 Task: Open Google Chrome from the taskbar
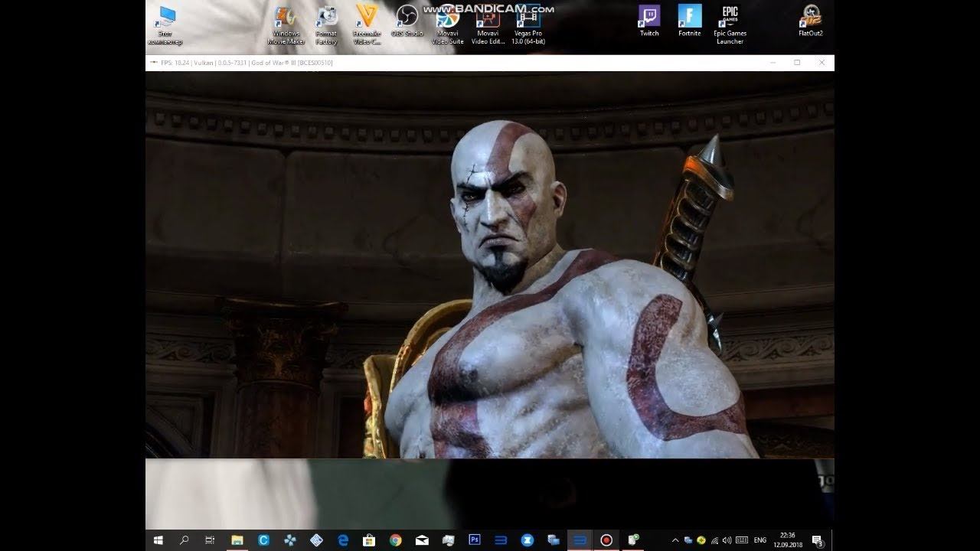pyautogui.click(x=396, y=540)
